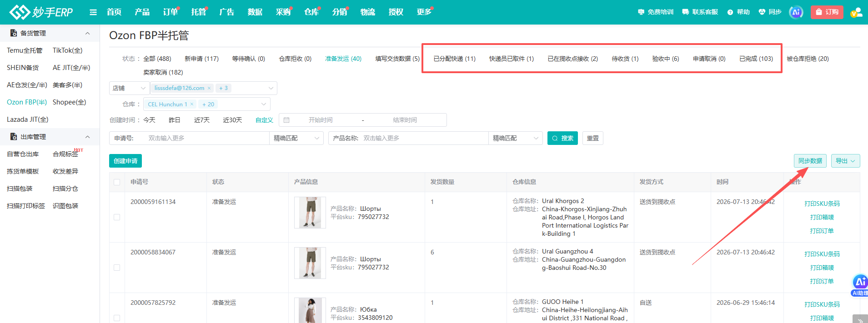
Task: Expand the 导出 export dropdown
Action: [846, 161]
